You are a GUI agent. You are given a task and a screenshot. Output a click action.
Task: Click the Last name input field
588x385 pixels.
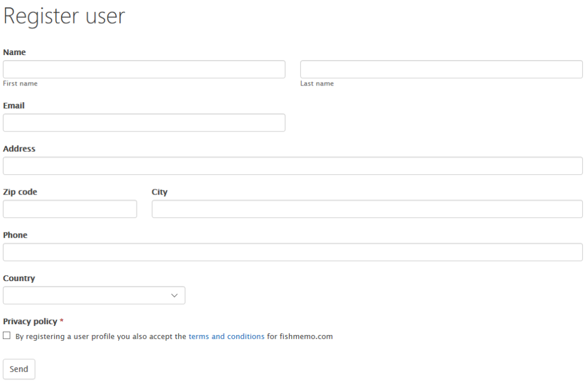441,69
